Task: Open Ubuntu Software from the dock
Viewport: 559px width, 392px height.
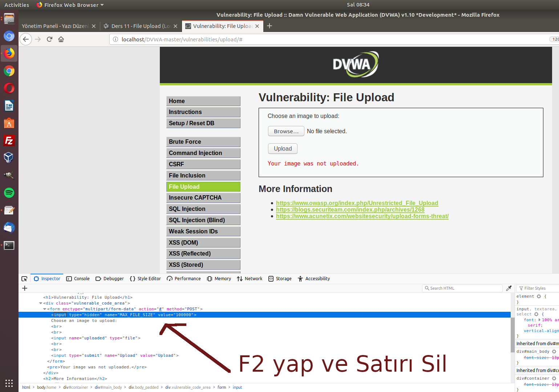Action: click(x=9, y=123)
